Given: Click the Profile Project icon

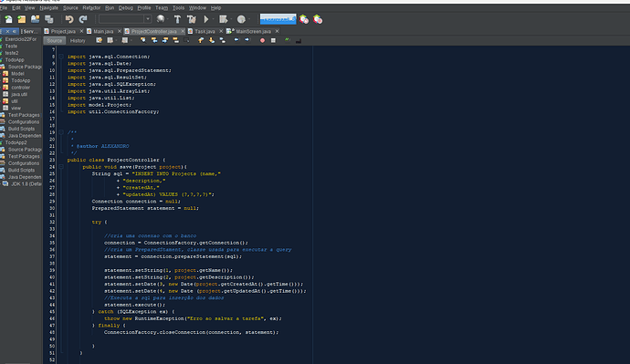Looking at the screenshot, I should pos(241,19).
